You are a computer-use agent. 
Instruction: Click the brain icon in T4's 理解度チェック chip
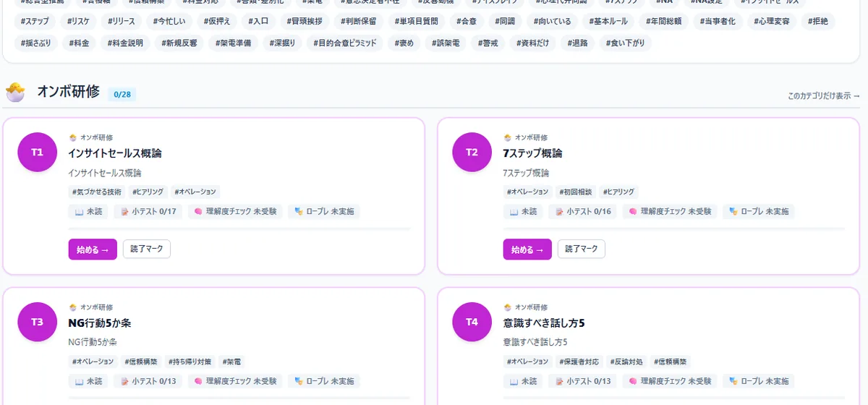pos(633,381)
